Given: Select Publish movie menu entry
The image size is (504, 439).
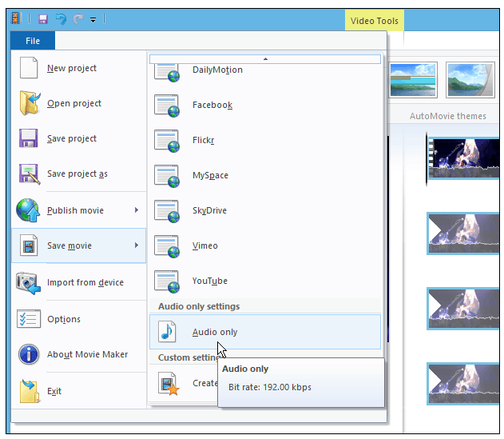Looking at the screenshot, I should point(79,210).
